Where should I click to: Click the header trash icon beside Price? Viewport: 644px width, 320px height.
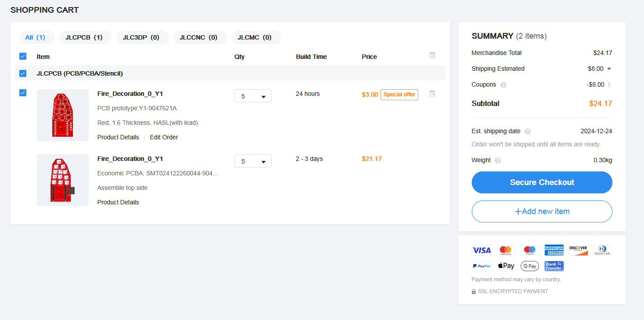(x=432, y=56)
